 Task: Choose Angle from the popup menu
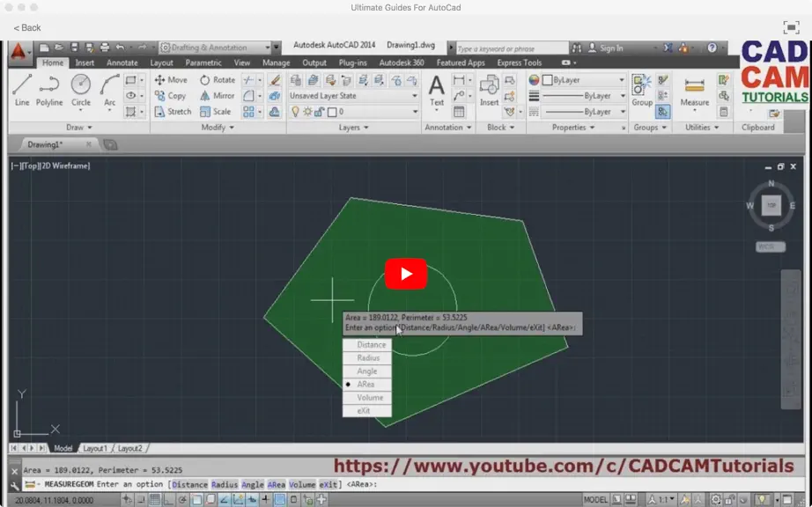point(367,371)
